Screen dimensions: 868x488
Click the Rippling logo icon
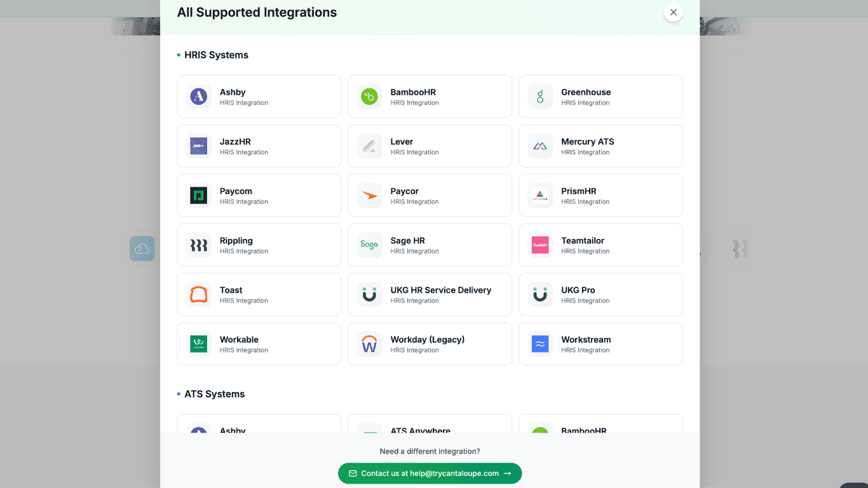(199, 245)
